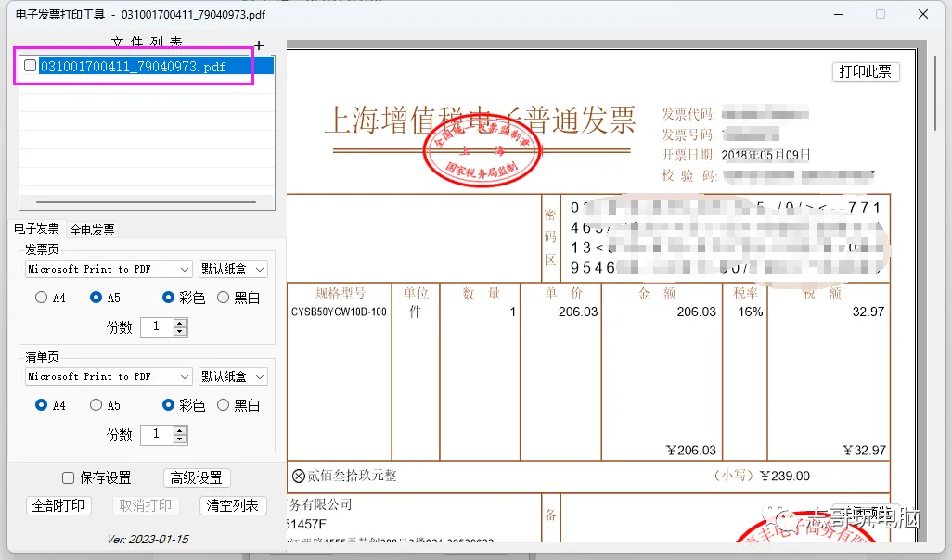
Task: Choose 黑白 printing for 发票页
Action: pyautogui.click(x=224, y=298)
